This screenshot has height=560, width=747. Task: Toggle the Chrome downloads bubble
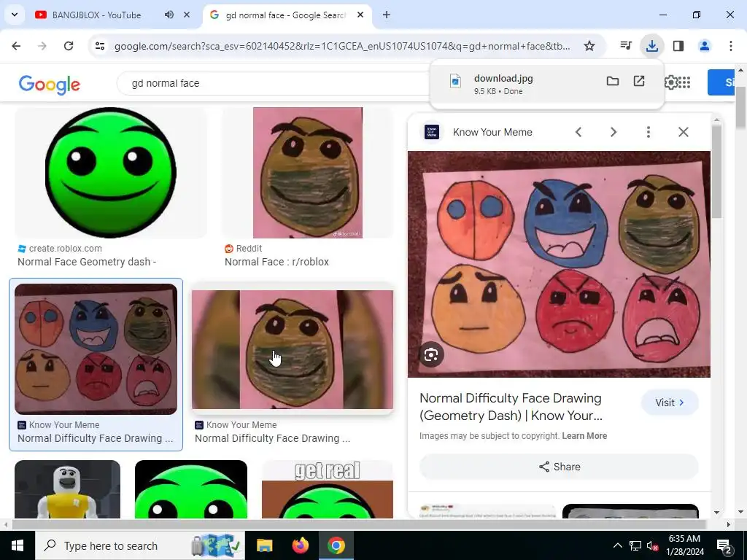click(651, 46)
